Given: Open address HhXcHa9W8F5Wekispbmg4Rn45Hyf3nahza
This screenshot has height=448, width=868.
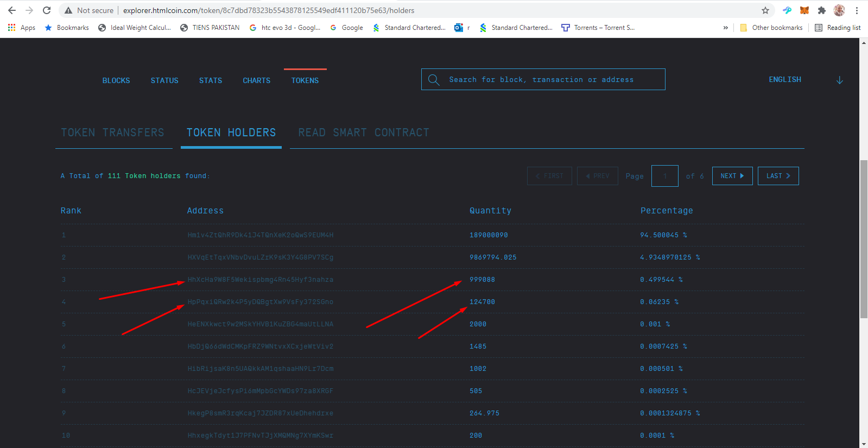Looking at the screenshot, I should point(261,280).
